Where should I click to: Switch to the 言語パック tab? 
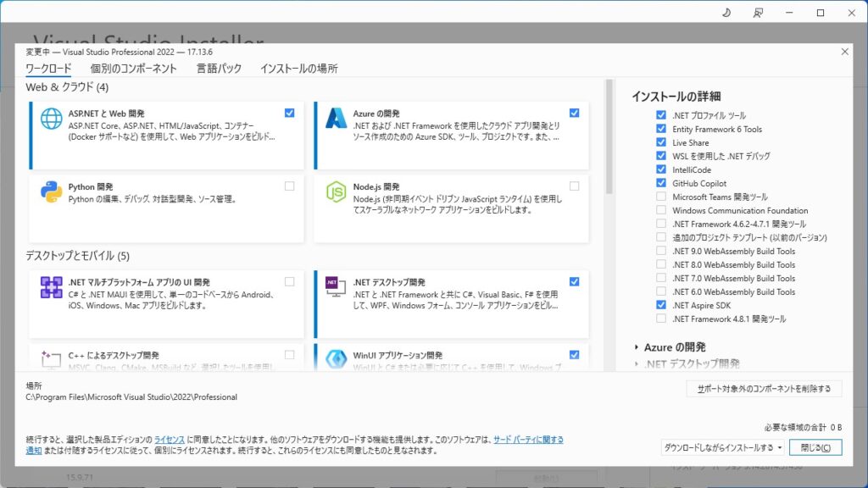(220, 69)
